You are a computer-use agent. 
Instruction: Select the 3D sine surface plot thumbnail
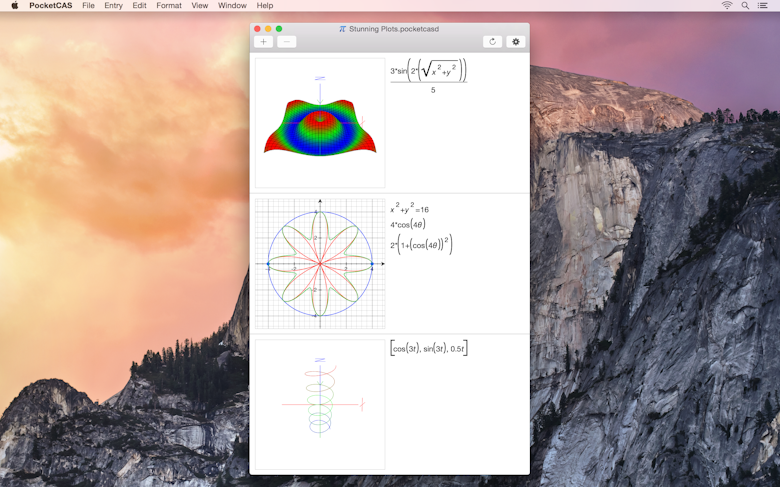(x=320, y=123)
